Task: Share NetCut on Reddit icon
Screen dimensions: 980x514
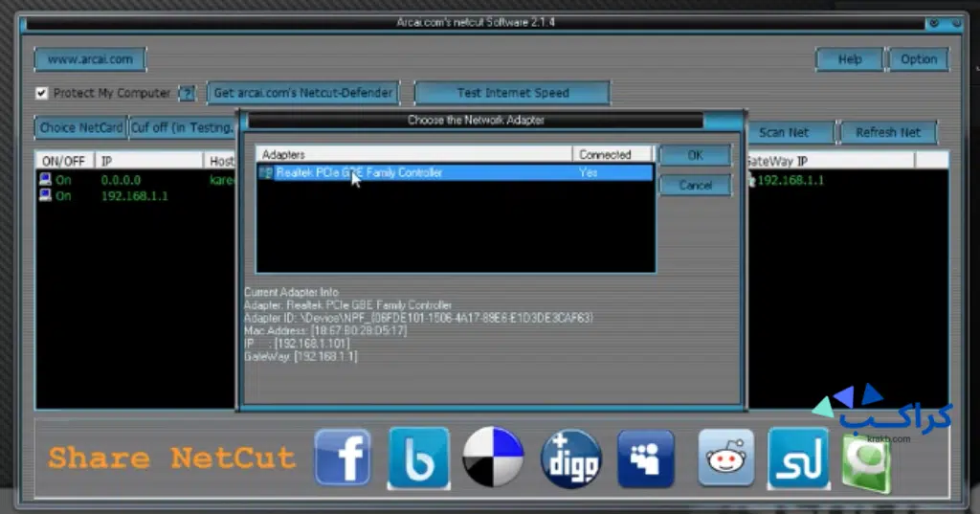Action: pyautogui.click(x=725, y=458)
